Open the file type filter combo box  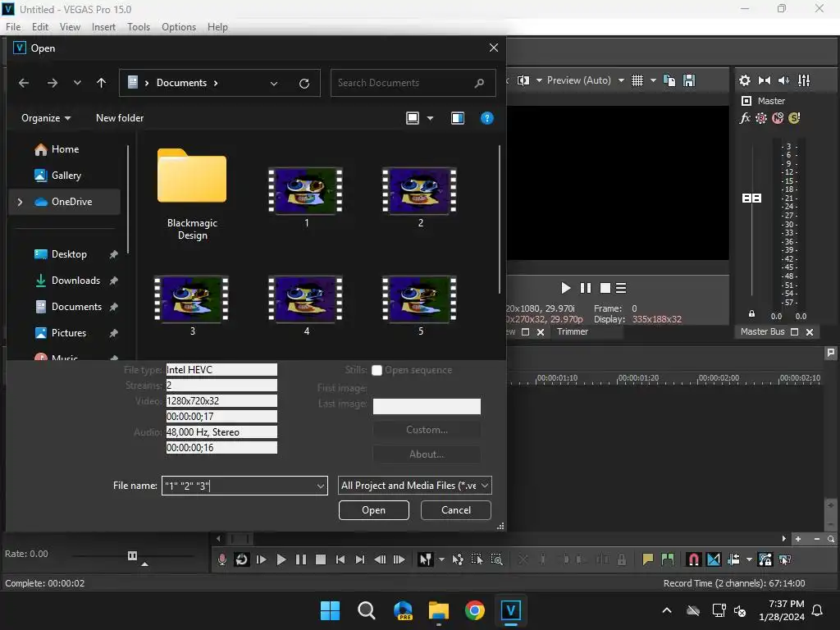(x=414, y=486)
